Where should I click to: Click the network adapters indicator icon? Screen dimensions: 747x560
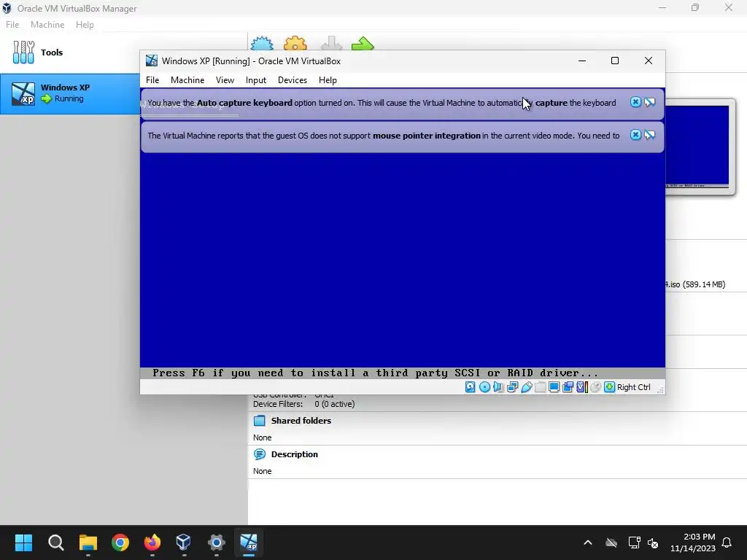point(512,387)
